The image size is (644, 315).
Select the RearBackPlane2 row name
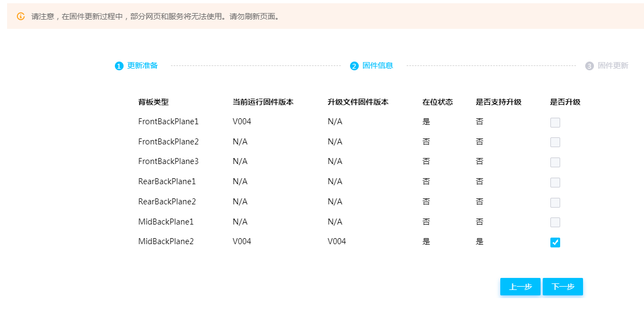pyautogui.click(x=167, y=202)
